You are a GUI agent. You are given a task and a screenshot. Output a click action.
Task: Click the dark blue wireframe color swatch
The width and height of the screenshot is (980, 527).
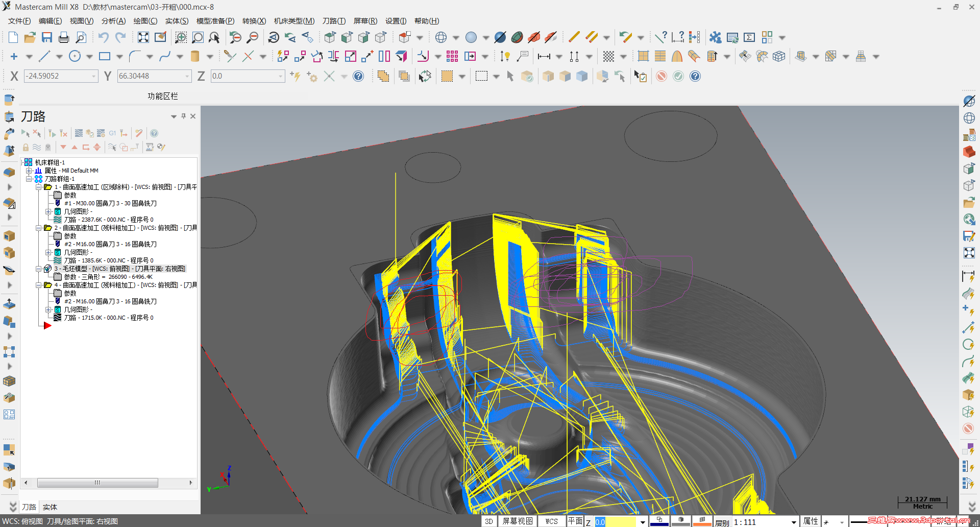pos(659,521)
